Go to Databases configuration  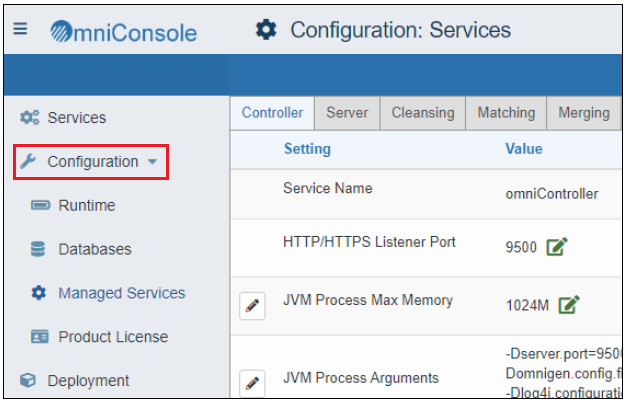coord(95,249)
